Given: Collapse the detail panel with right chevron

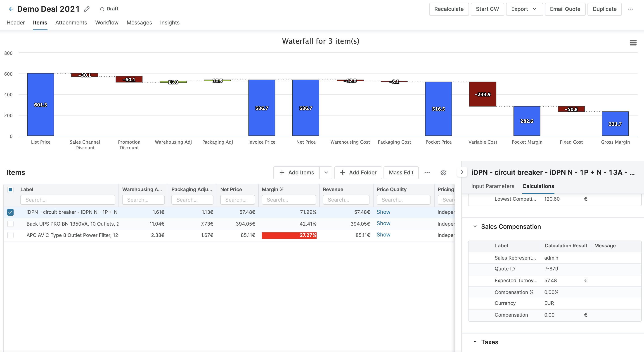Looking at the screenshot, I should 462,172.
